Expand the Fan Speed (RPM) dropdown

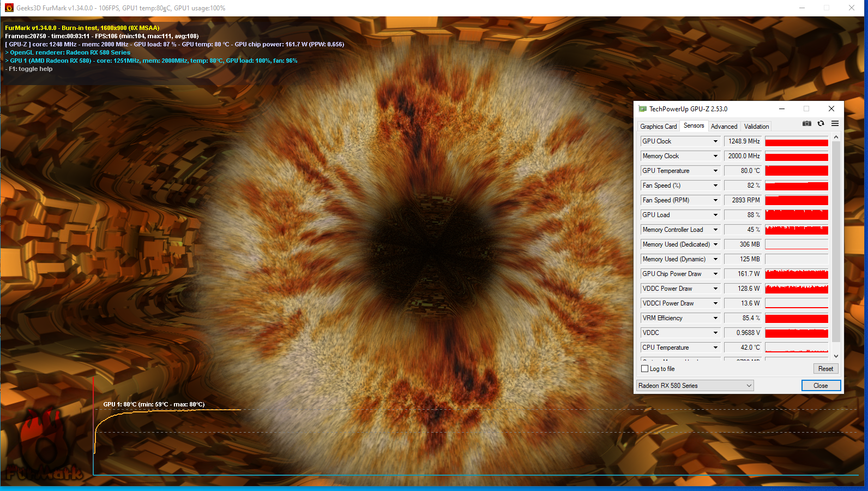point(715,200)
